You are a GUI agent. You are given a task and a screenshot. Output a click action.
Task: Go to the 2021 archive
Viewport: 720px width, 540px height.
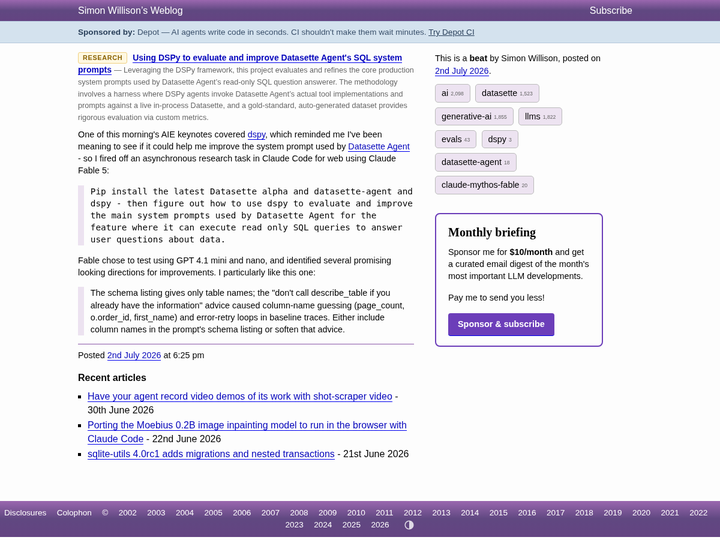[x=669, y=512]
